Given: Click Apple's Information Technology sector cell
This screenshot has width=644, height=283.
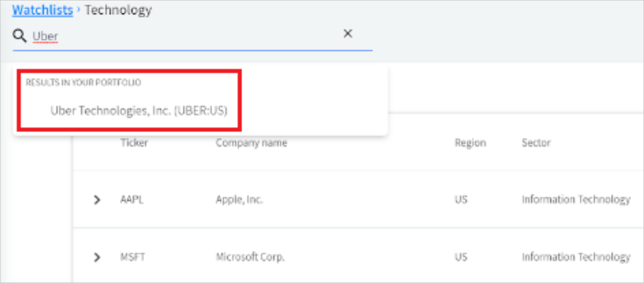Looking at the screenshot, I should pos(576,200).
